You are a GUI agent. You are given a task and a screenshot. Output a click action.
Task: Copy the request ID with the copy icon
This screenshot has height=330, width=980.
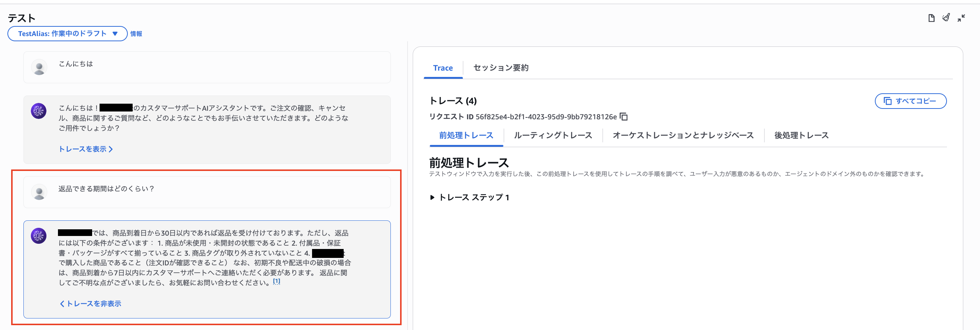click(x=623, y=116)
